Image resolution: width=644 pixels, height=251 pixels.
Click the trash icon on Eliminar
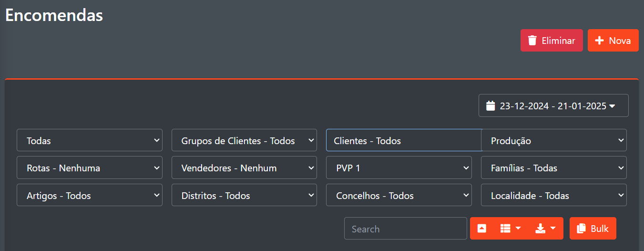tap(532, 41)
